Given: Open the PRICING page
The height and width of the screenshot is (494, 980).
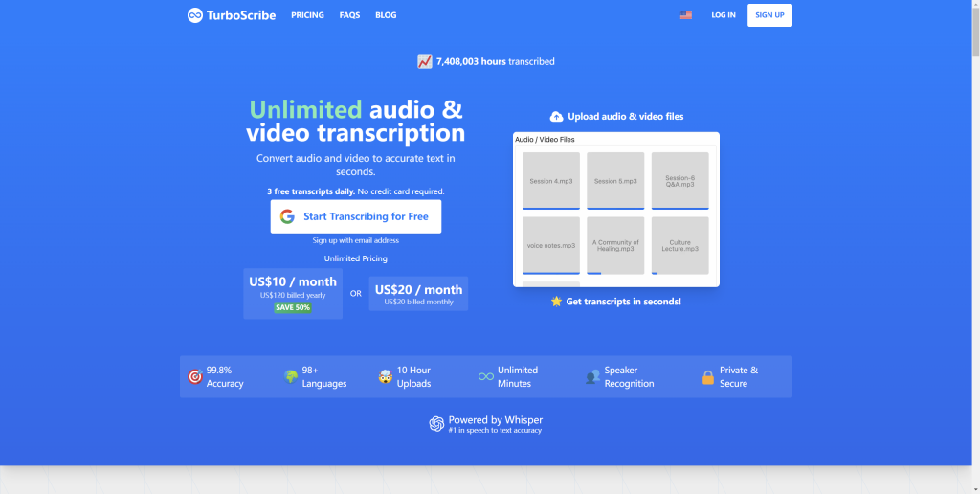Looking at the screenshot, I should (307, 15).
